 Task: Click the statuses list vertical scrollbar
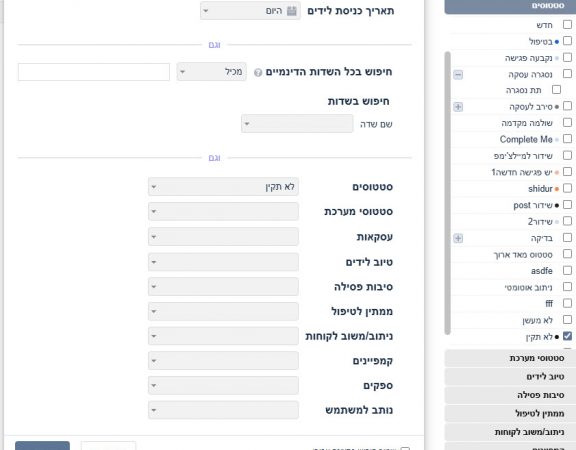[447, 193]
